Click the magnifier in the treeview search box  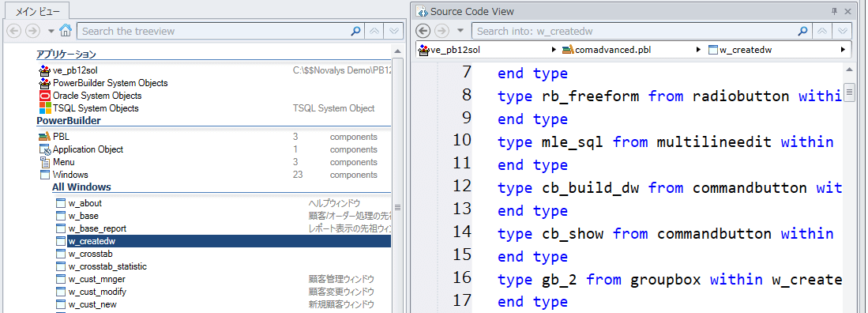click(356, 31)
